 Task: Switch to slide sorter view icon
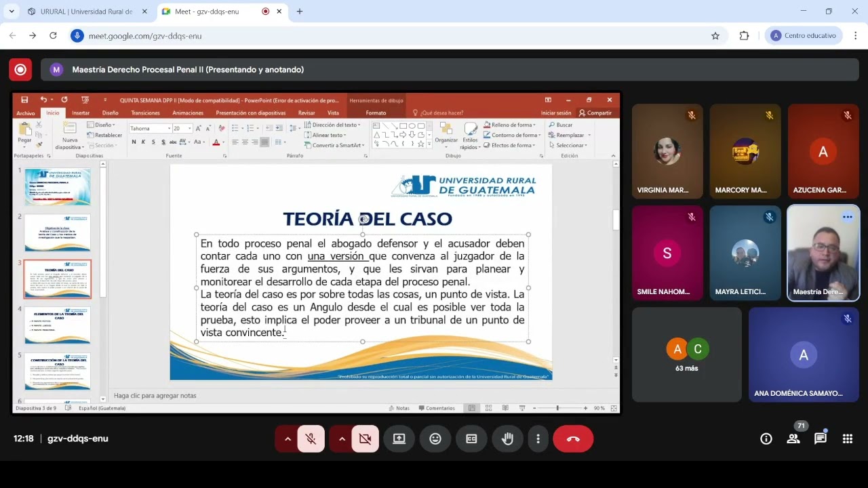(489, 408)
